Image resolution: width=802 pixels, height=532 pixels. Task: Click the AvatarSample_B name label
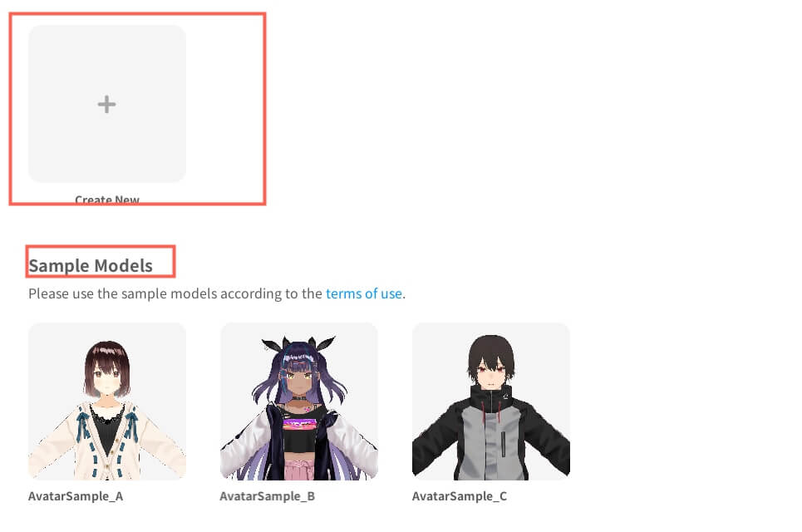coord(268,496)
